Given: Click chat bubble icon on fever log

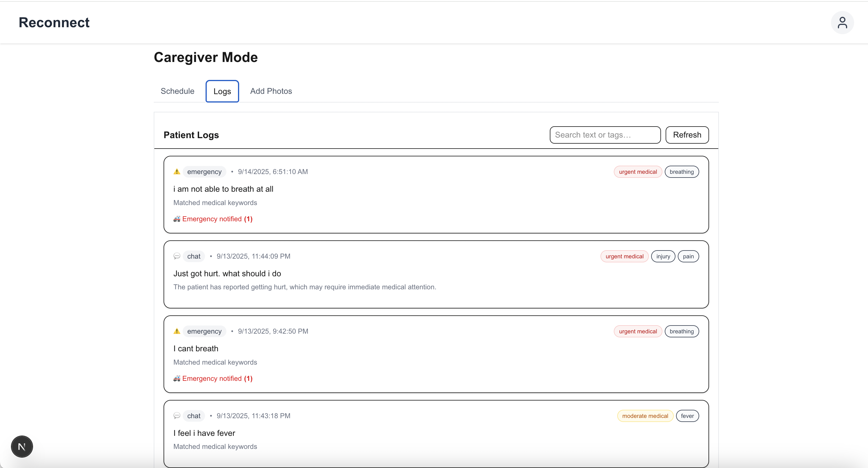Looking at the screenshot, I should click(177, 416).
